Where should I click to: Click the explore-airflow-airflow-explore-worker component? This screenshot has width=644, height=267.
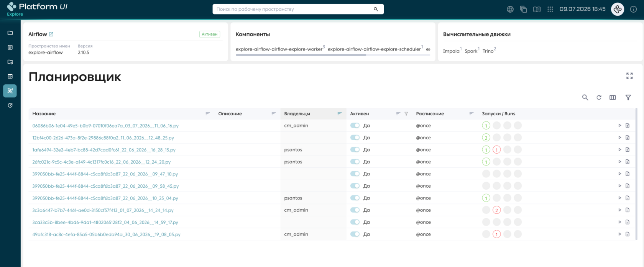click(279, 49)
